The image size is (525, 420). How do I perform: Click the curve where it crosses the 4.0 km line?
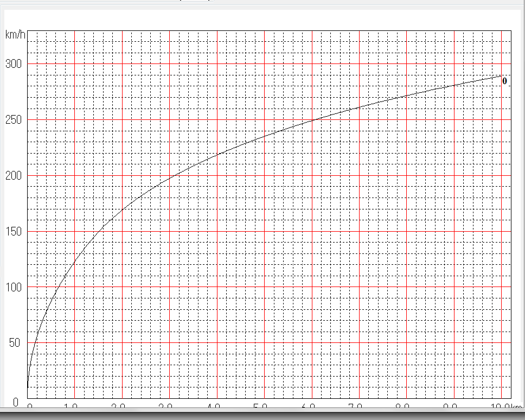click(217, 155)
